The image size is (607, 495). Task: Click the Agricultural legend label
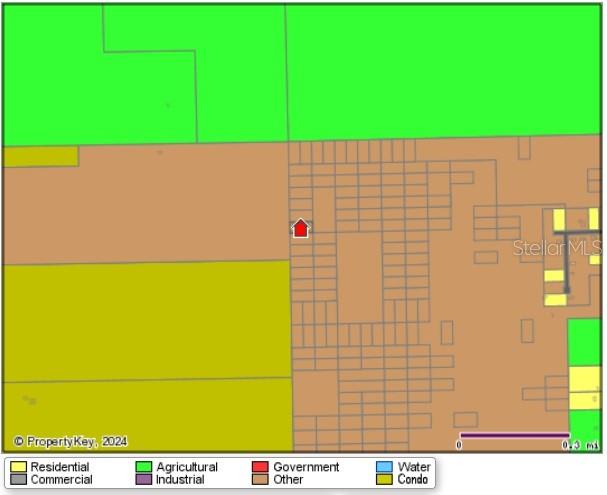(186, 467)
